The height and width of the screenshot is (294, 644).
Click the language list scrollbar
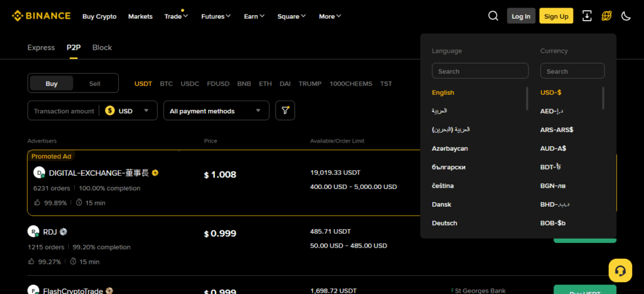(527, 99)
